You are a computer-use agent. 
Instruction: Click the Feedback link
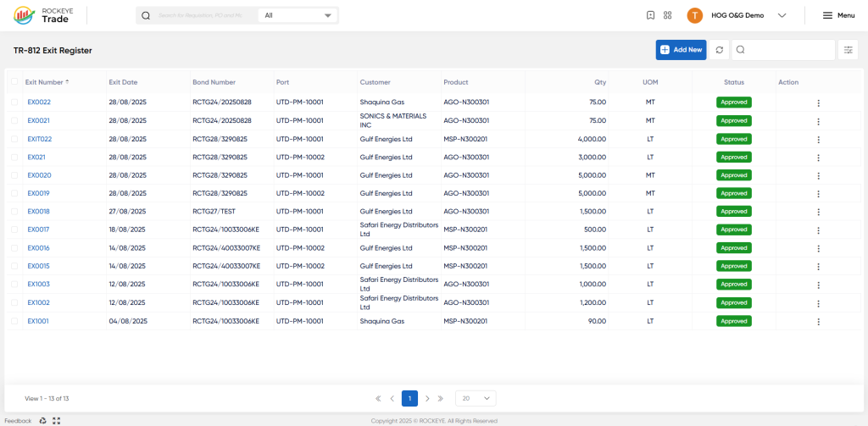tap(19, 420)
